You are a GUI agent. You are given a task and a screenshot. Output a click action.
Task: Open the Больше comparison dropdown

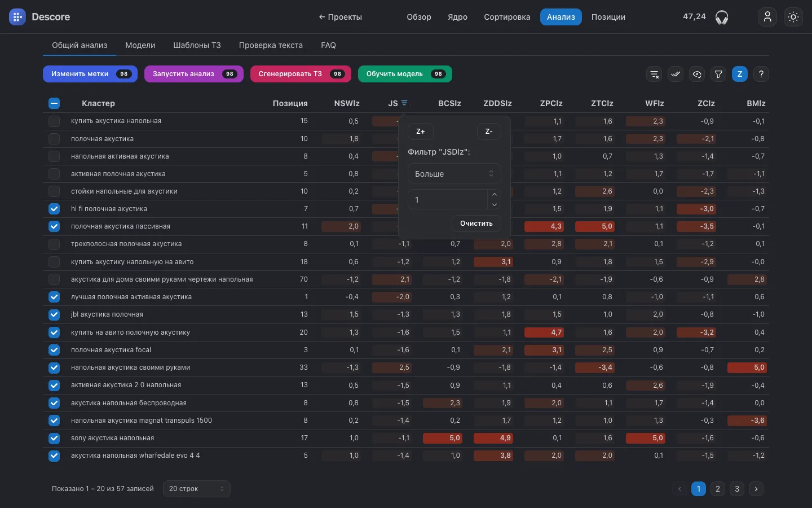(454, 174)
